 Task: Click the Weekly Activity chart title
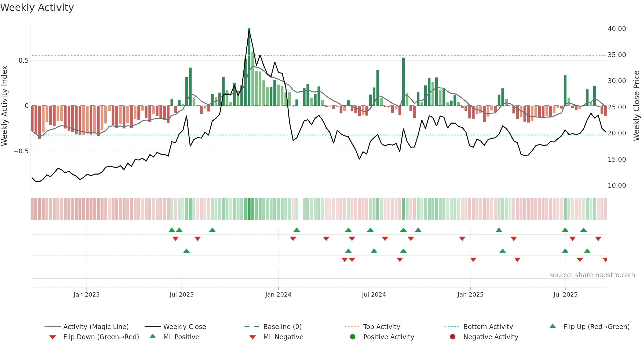coord(37,8)
